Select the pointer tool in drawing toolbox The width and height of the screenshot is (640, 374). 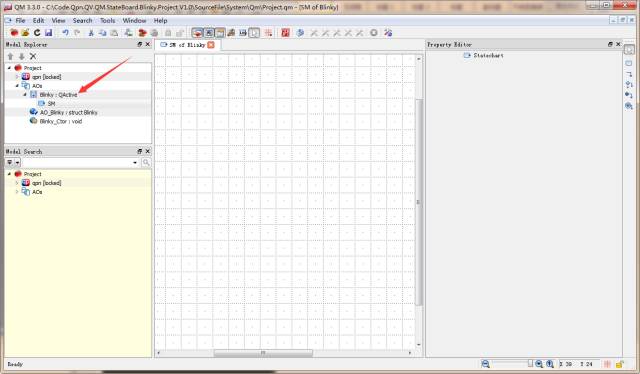click(629, 50)
